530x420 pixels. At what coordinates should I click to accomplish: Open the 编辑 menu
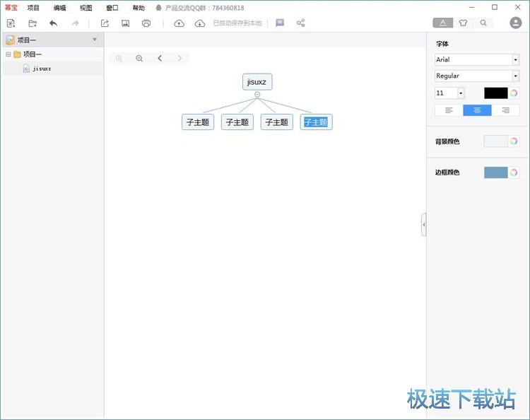coord(59,8)
